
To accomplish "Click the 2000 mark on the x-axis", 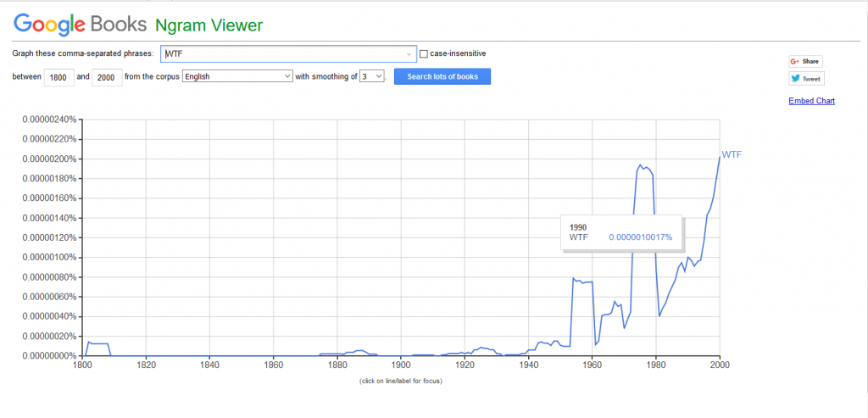I will (x=719, y=365).
